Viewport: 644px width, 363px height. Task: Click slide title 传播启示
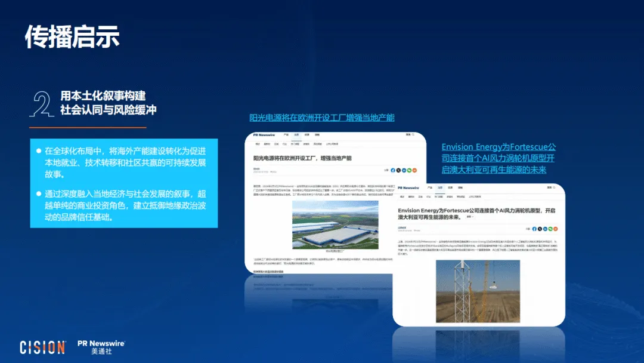click(x=72, y=37)
